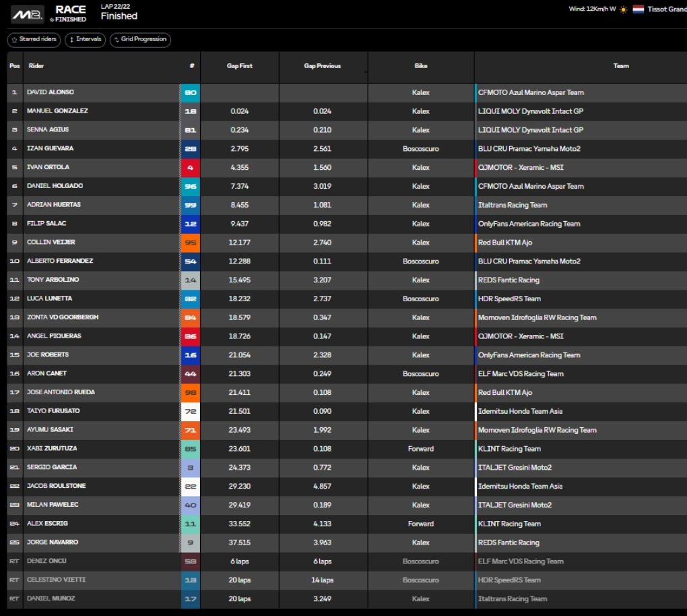This screenshot has width=687, height=616.
Task: Select rider SENNA AGIUS
Action: 48,130
